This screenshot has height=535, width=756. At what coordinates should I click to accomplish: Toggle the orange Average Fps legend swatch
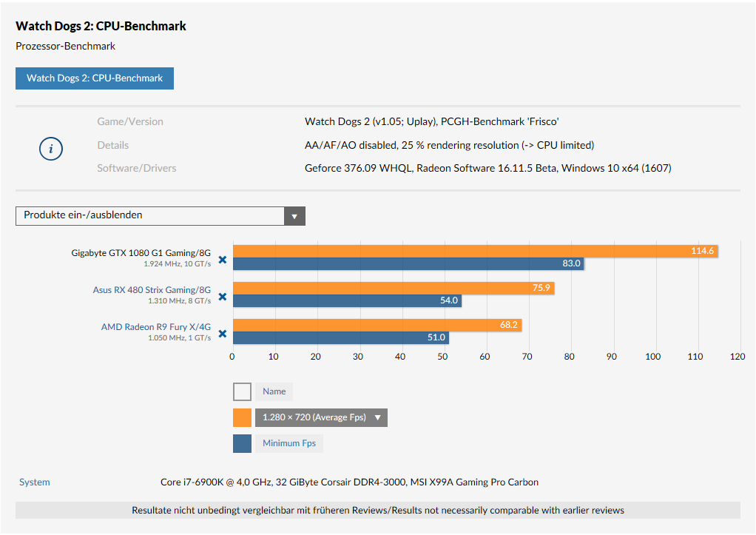pyautogui.click(x=242, y=417)
